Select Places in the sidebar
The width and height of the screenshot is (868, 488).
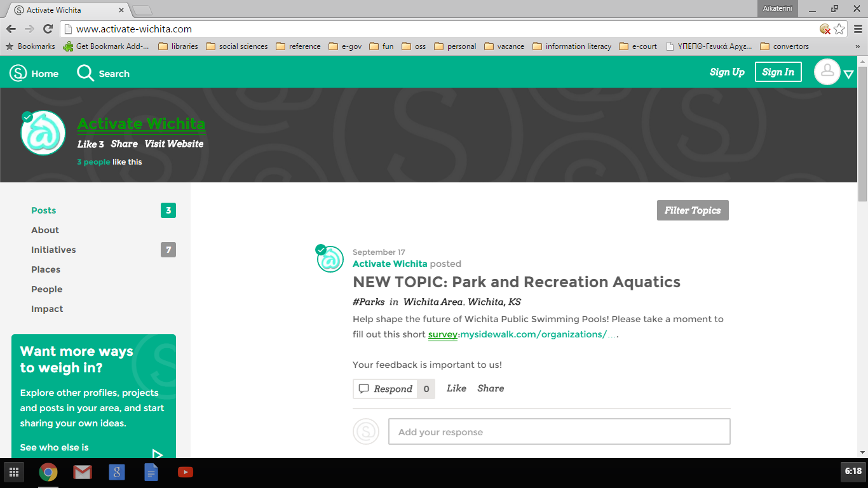coord(46,269)
